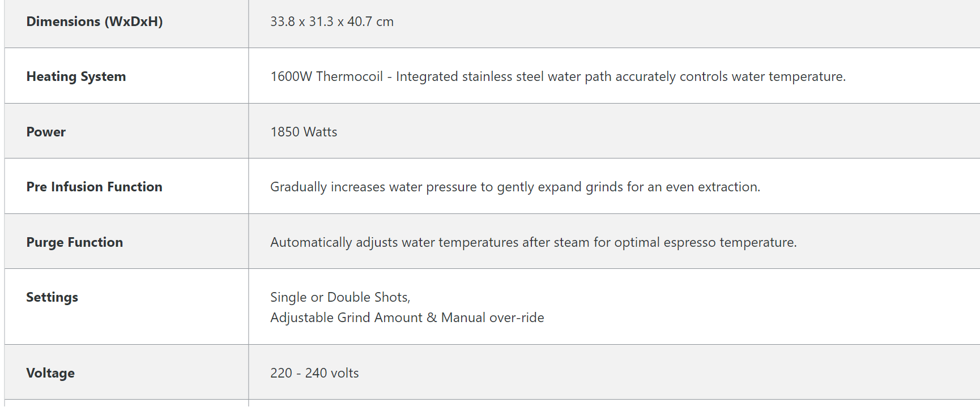Select the 1850 Watts value
The image size is (980, 407).
[304, 132]
